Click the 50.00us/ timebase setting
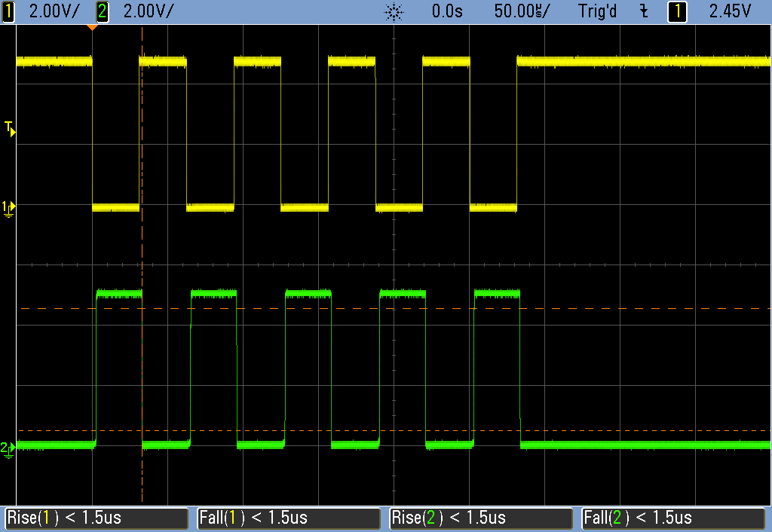The width and height of the screenshot is (772, 532). point(522,11)
